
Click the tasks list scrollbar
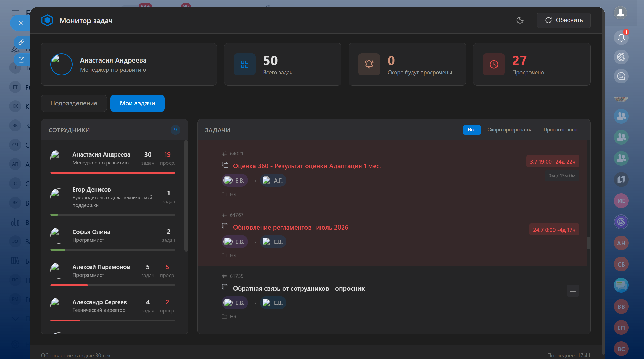(x=588, y=243)
